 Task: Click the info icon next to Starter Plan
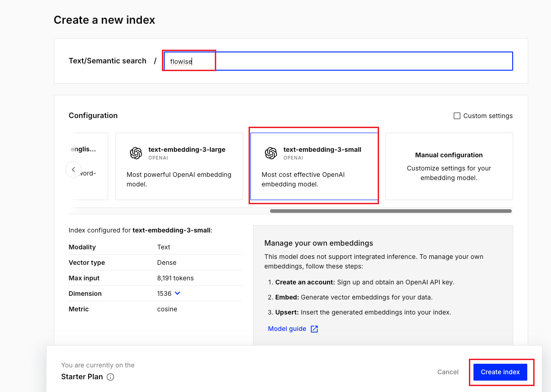[110, 377]
